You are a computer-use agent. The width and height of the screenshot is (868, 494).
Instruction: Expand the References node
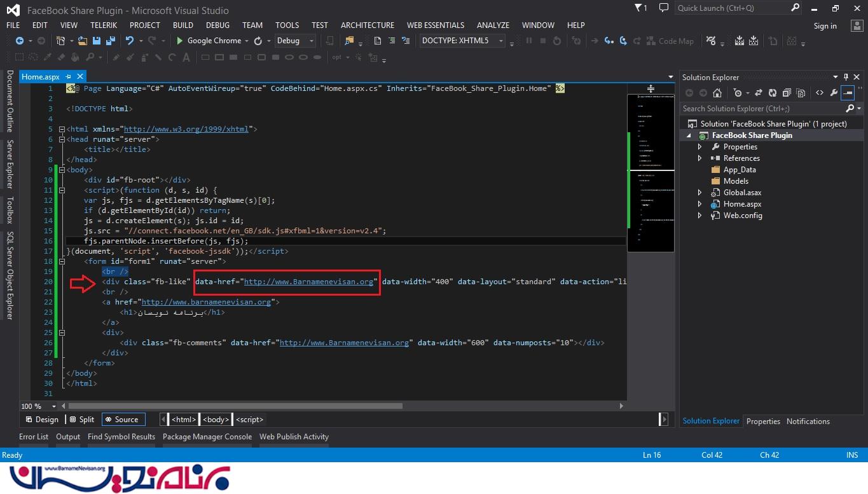coord(699,158)
